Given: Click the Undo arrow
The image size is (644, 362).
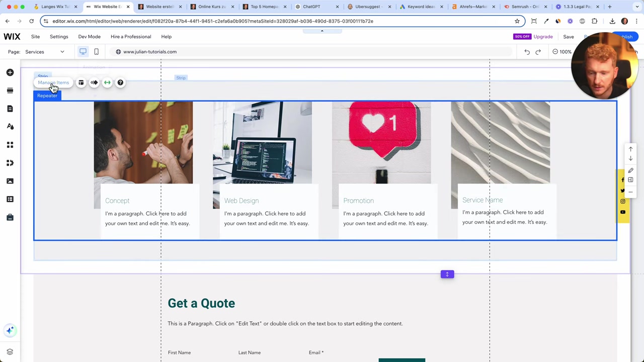Looking at the screenshot, I should (527, 52).
